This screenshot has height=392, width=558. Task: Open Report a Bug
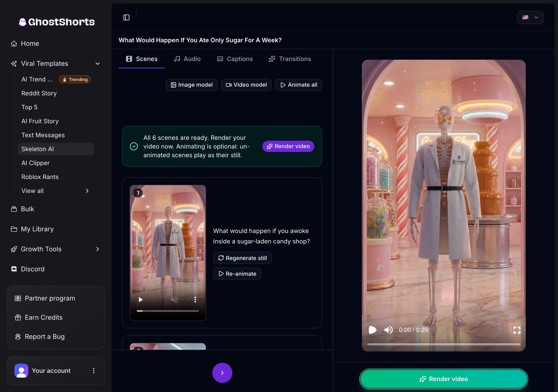[x=40, y=337]
